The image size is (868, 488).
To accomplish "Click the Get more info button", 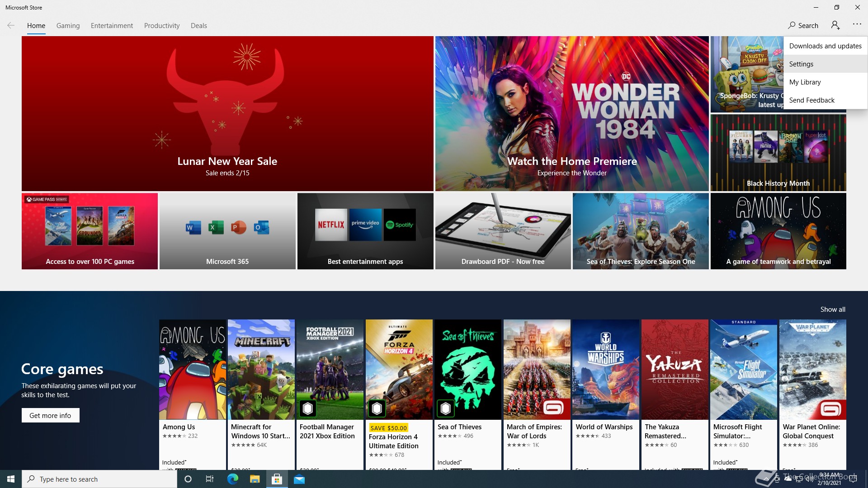I will 50,415.
